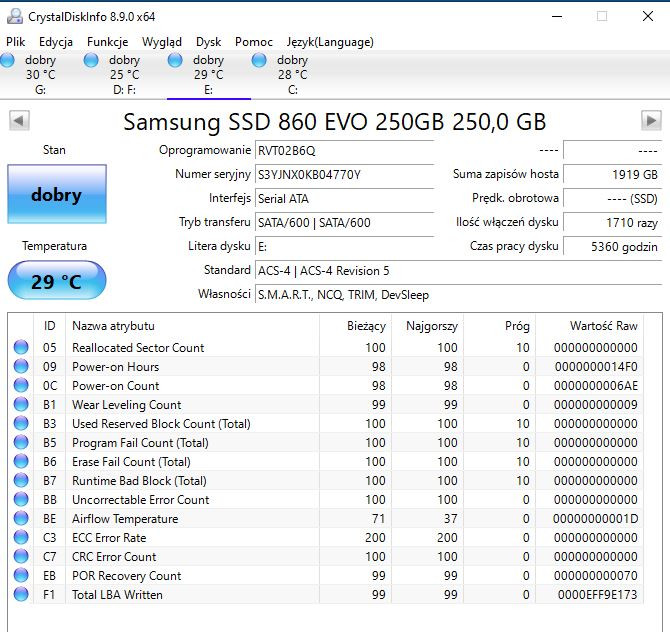This screenshot has height=632, width=670.
Task: Click the Próg column header
Action: pos(500,326)
